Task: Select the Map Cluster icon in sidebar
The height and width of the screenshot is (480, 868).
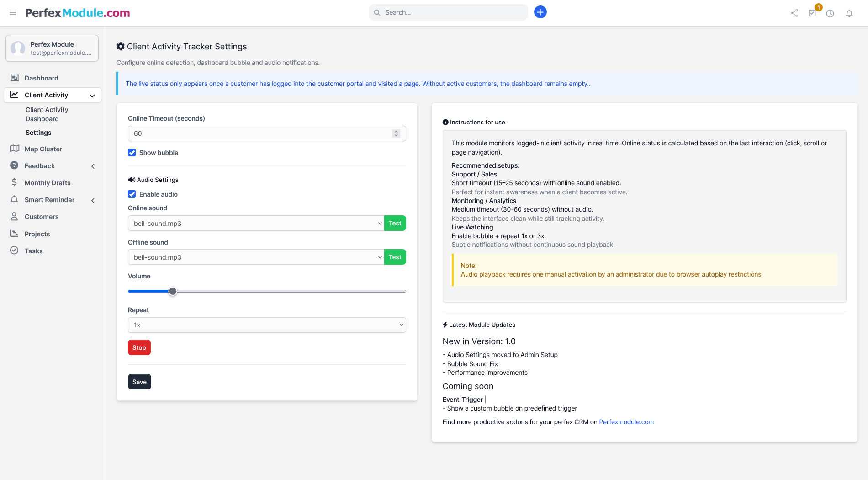Action: point(14,148)
